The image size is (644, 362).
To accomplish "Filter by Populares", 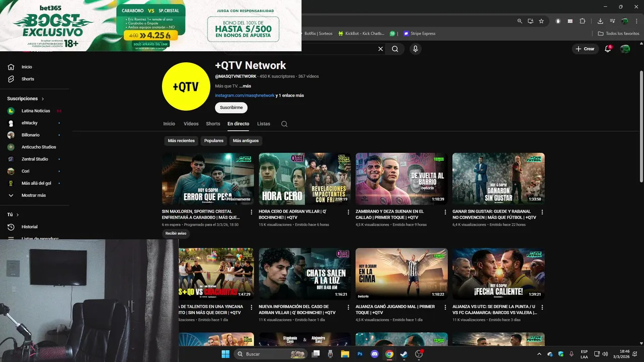I will pos(214,141).
